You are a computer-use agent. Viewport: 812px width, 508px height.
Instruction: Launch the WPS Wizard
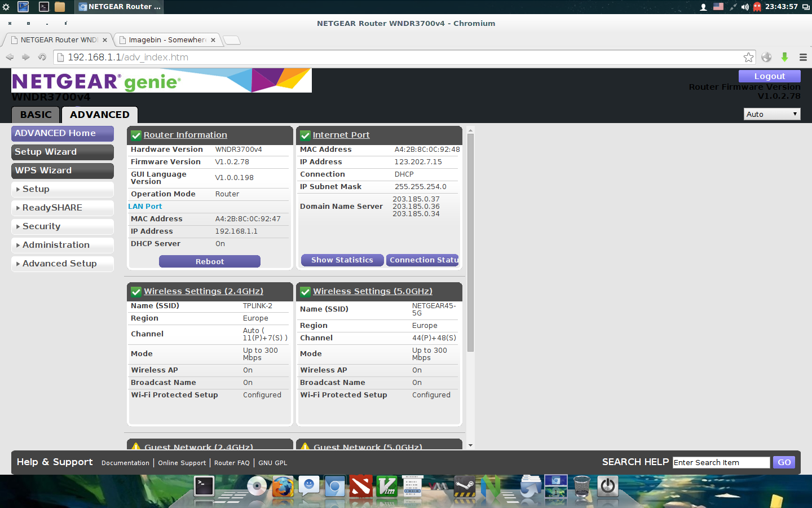click(63, 170)
